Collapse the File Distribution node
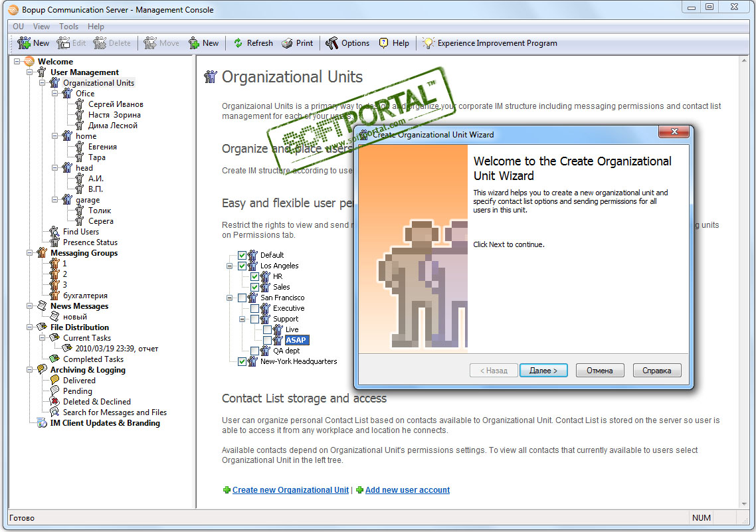Screen dimensions: 756x532 (29, 327)
